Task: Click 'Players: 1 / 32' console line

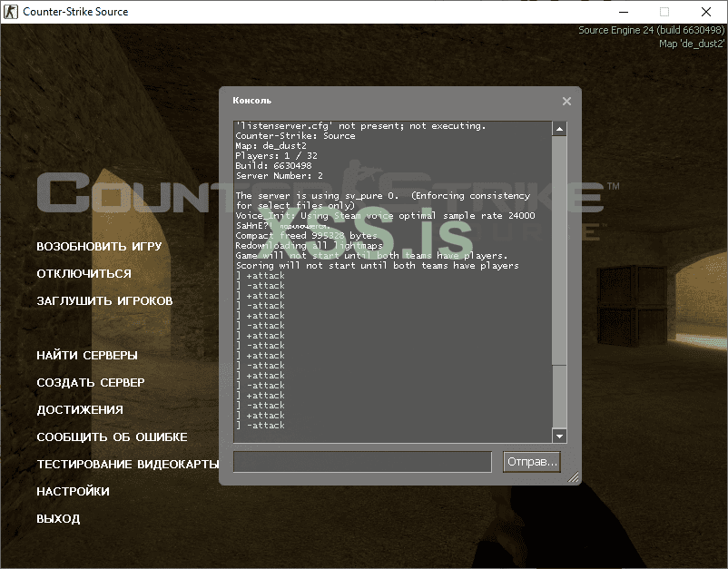Action: [x=276, y=156]
